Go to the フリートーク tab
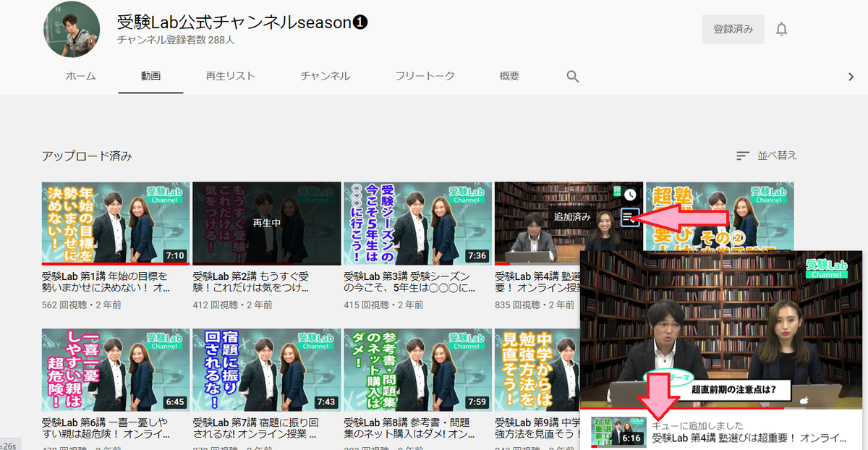 coord(425,76)
